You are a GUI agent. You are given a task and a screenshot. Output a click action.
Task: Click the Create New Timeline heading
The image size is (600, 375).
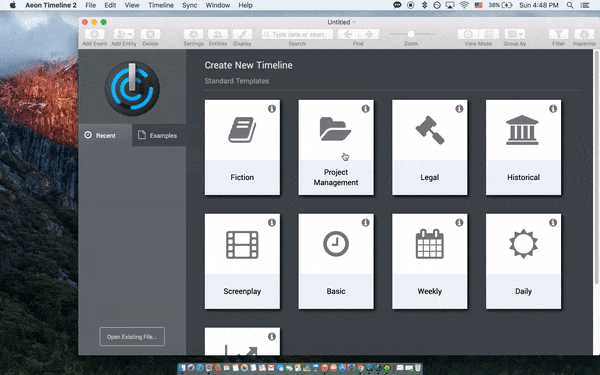pos(248,65)
